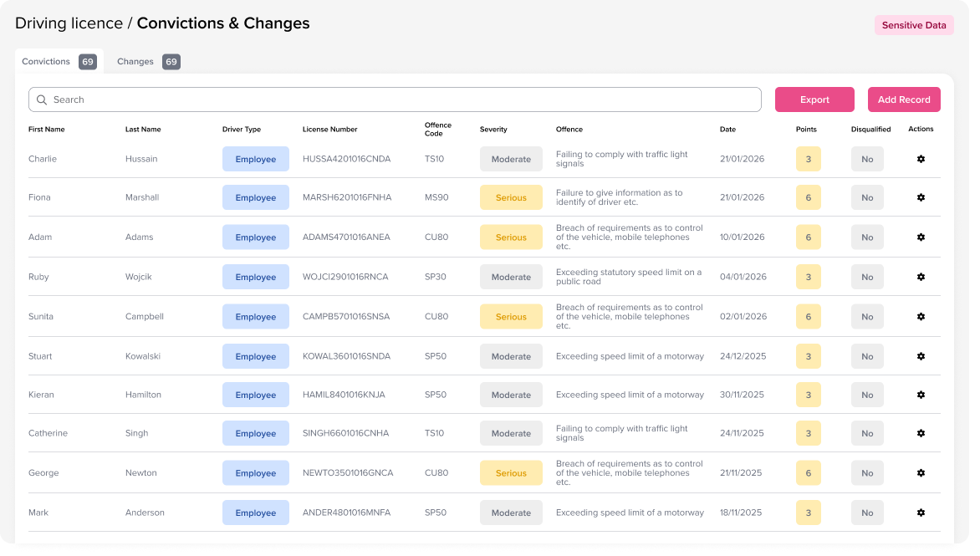Click the Severity column header
Viewport: 980px width, 556px height.
click(493, 130)
